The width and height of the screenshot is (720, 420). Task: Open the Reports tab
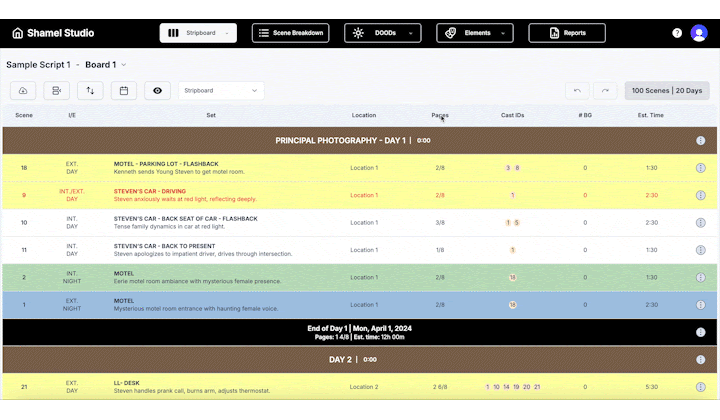pos(567,33)
